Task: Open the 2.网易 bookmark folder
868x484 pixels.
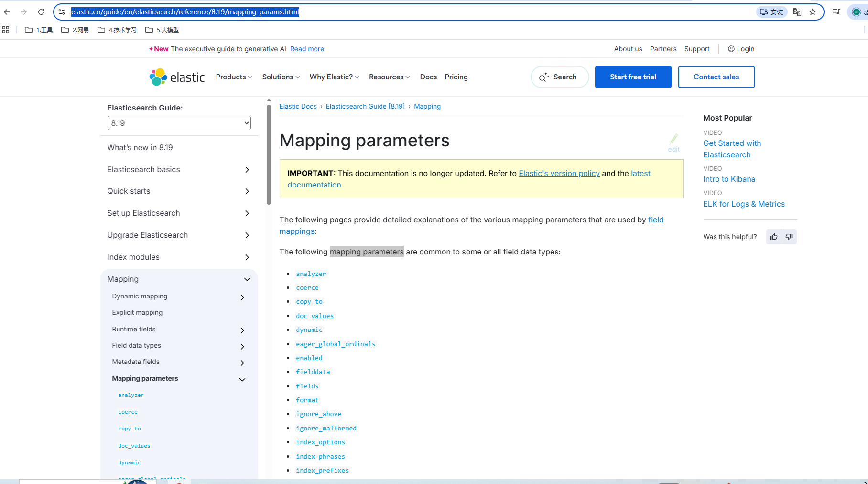Action: pos(75,30)
